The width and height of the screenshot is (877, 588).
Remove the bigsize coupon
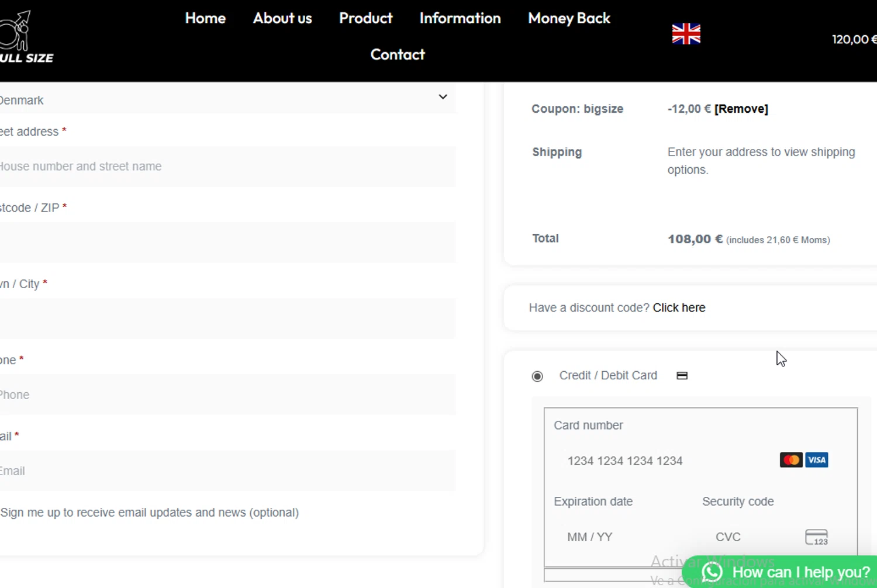741,109
